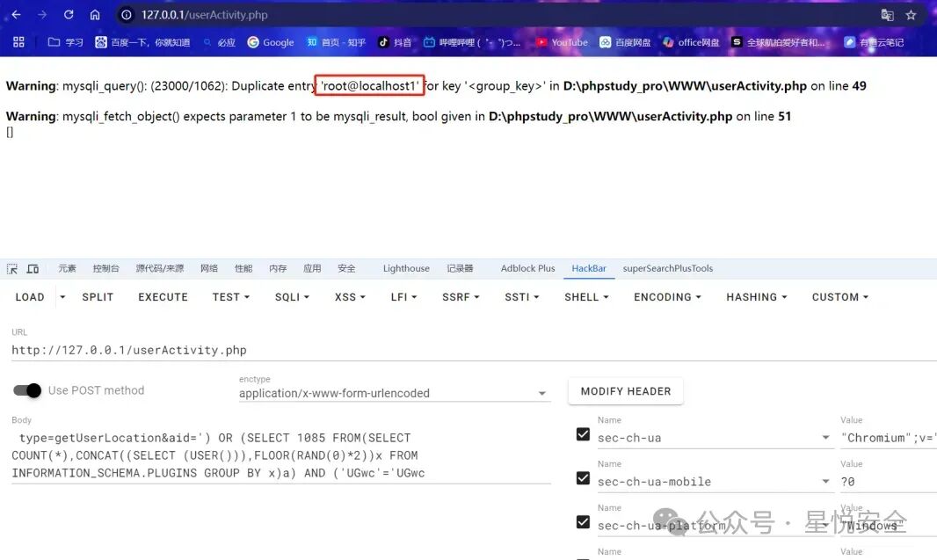Viewport: 937px width, 560px height.
Task: Expand the sec-ch-ua name dropdown
Action: (x=826, y=438)
